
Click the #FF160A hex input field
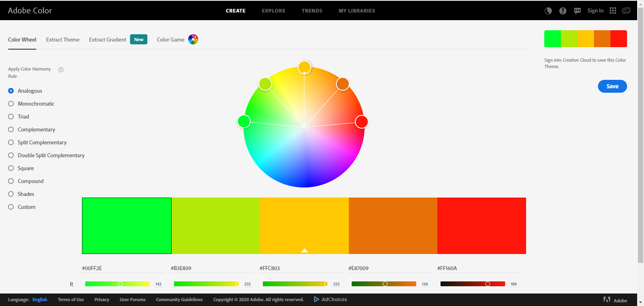click(478, 268)
